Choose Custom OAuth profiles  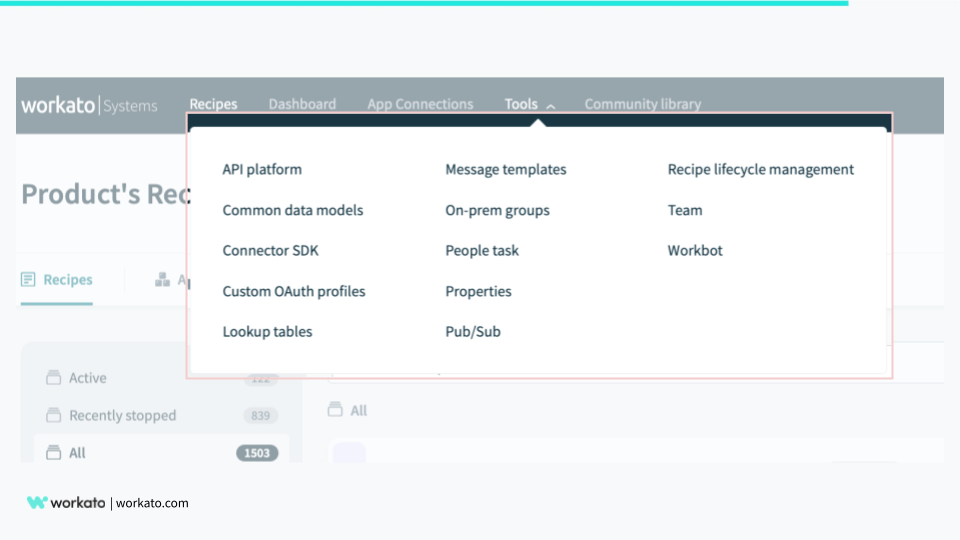tap(294, 291)
